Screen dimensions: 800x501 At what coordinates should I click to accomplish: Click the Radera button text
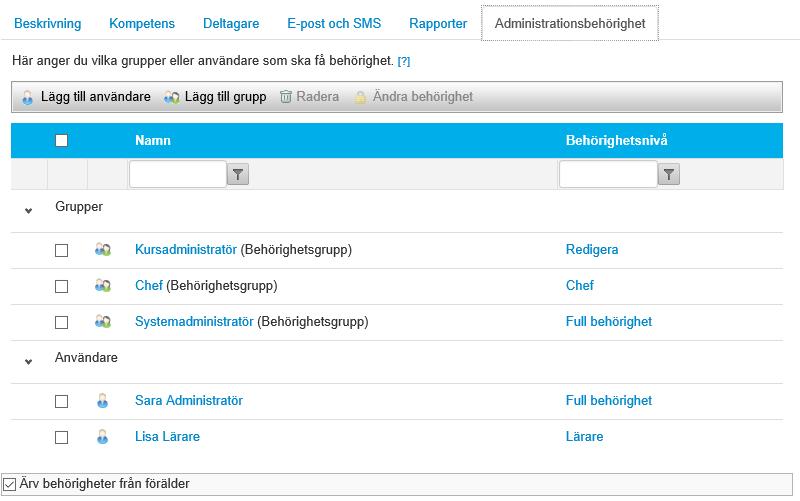(317, 96)
